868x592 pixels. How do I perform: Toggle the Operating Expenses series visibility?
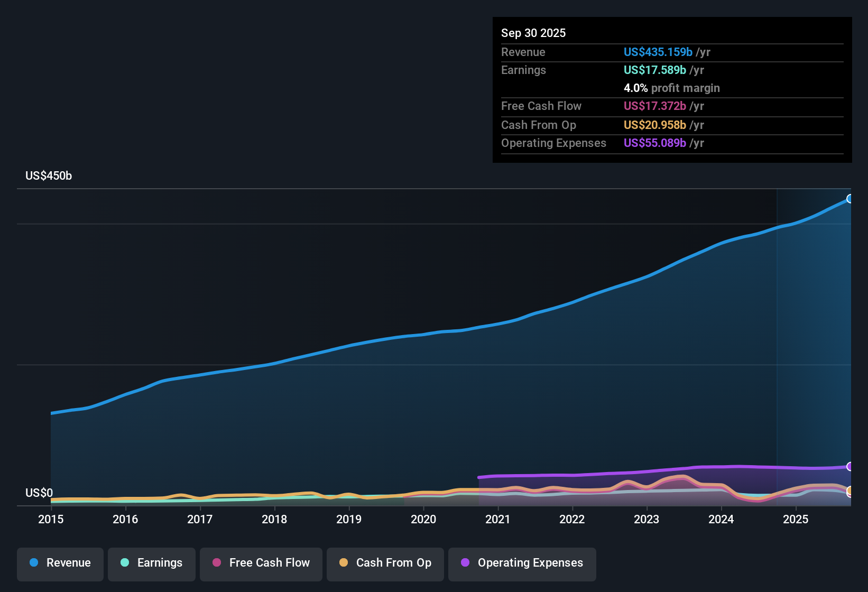click(522, 563)
